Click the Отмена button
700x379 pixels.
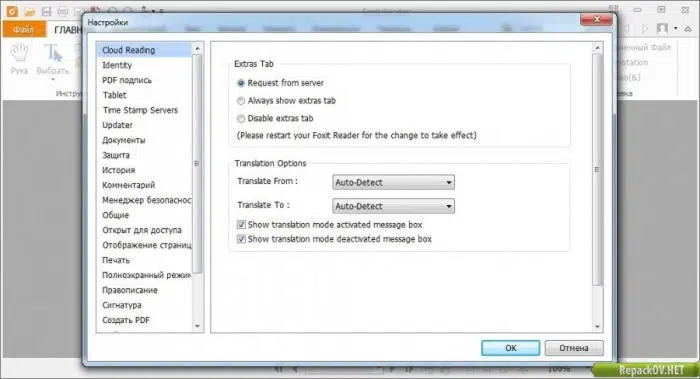[x=574, y=348]
